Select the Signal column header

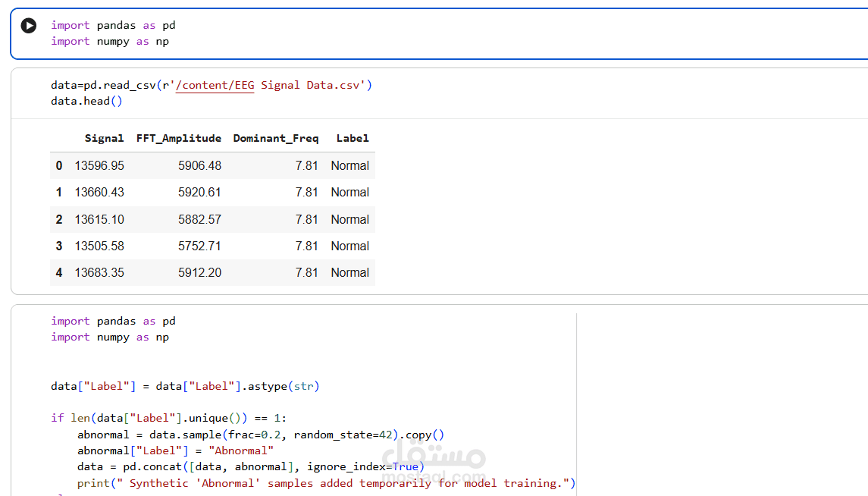coord(104,138)
